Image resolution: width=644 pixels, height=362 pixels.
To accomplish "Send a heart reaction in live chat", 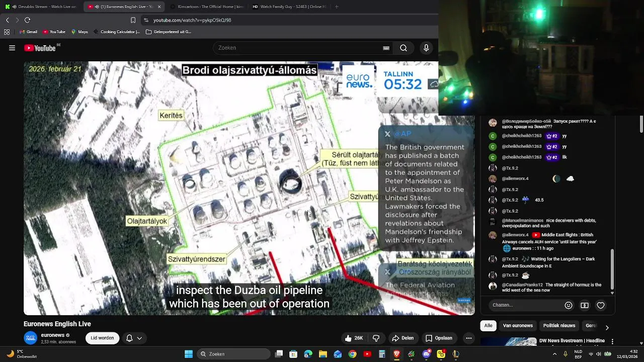I will click(601, 305).
